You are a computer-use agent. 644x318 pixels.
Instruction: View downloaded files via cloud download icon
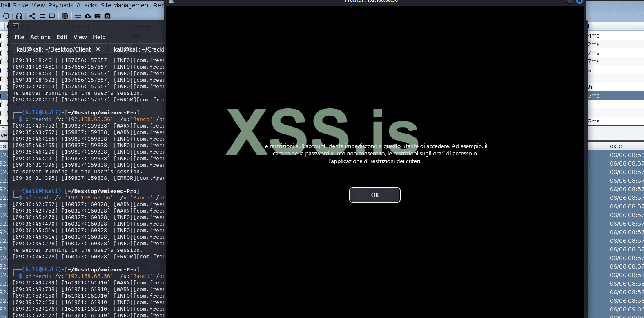coord(88,16)
